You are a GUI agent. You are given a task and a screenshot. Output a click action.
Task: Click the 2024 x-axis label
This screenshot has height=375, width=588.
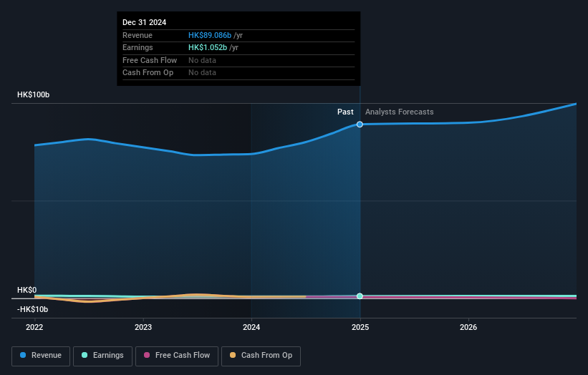[x=251, y=328]
